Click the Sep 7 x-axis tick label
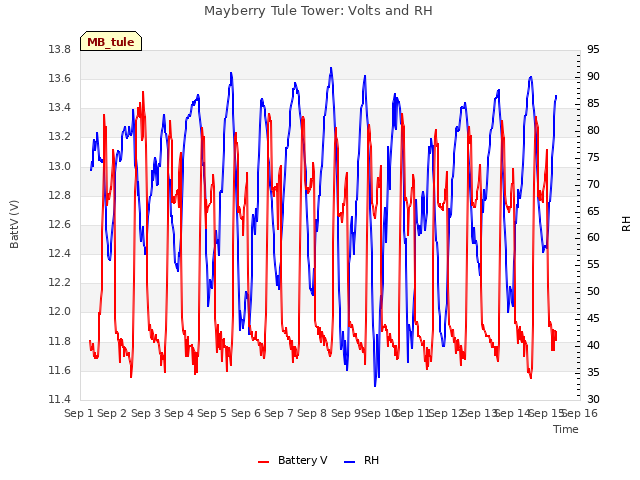640x480 pixels. (279, 413)
